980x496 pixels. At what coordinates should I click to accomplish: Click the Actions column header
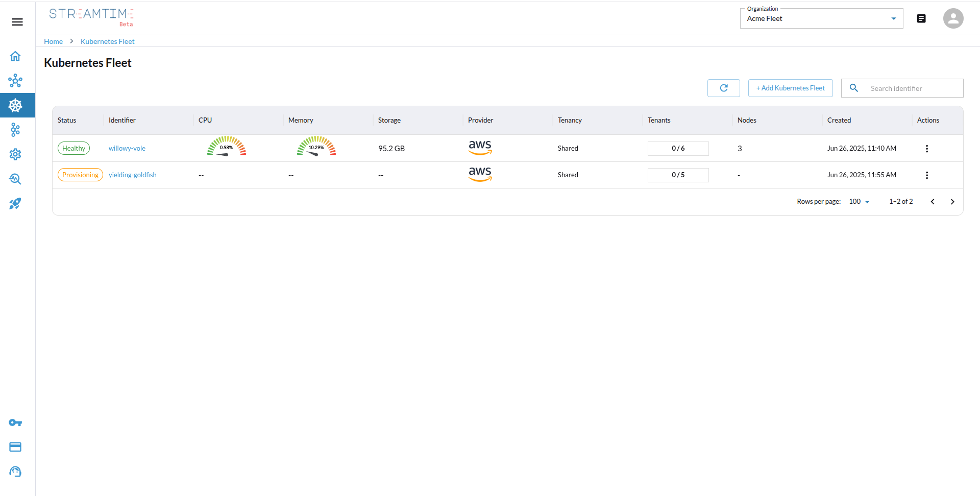tap(928, 120)
